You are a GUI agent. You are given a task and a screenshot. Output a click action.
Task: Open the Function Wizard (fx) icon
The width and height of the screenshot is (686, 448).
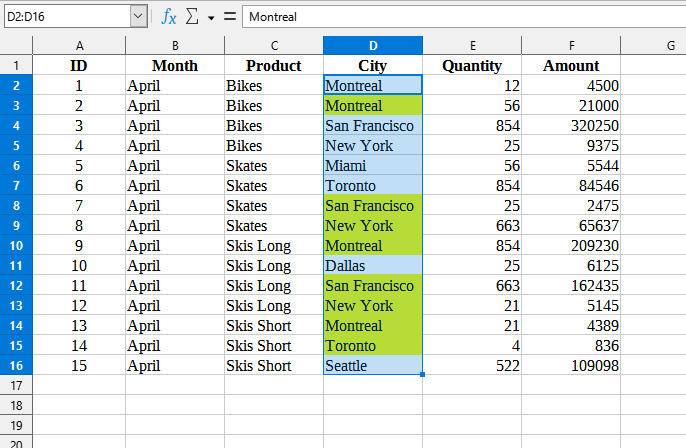pos(169,17)
